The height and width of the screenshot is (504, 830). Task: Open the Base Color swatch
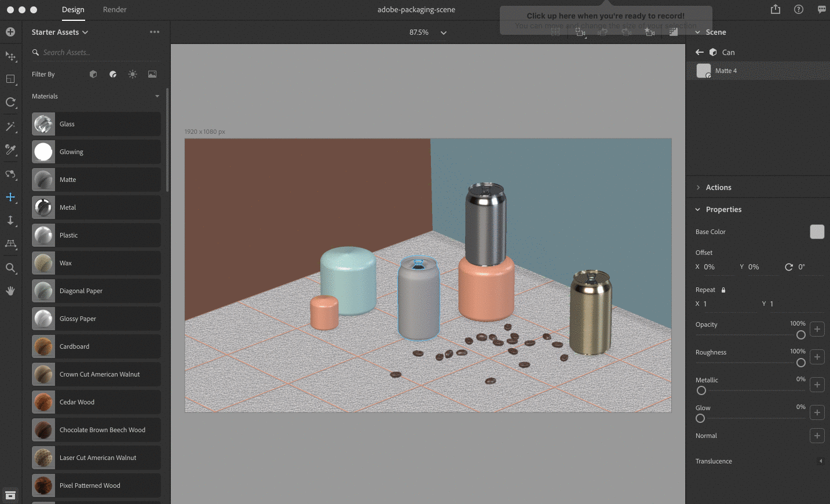pos(817,232)
